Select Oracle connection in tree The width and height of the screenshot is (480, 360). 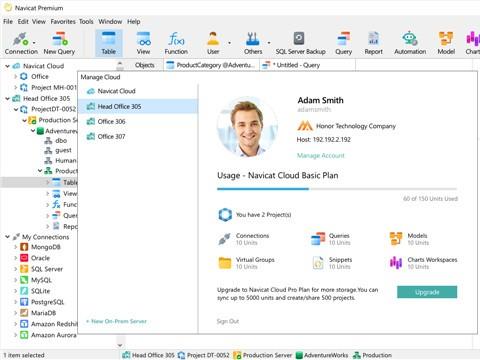(x=40, y=258)
